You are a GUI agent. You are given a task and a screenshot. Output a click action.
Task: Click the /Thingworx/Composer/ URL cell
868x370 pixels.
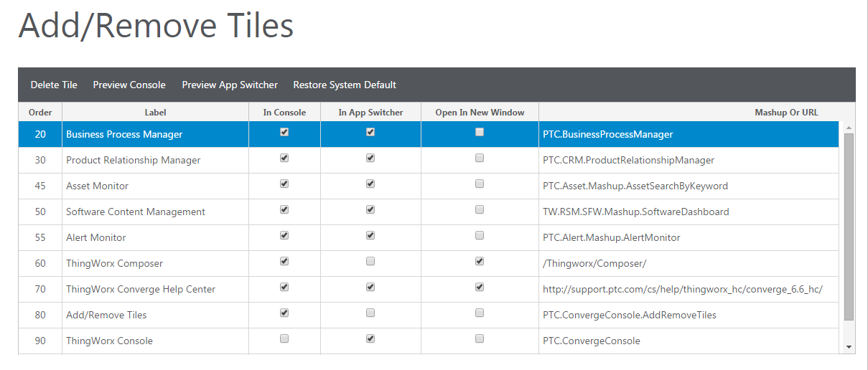click(689, 263)
